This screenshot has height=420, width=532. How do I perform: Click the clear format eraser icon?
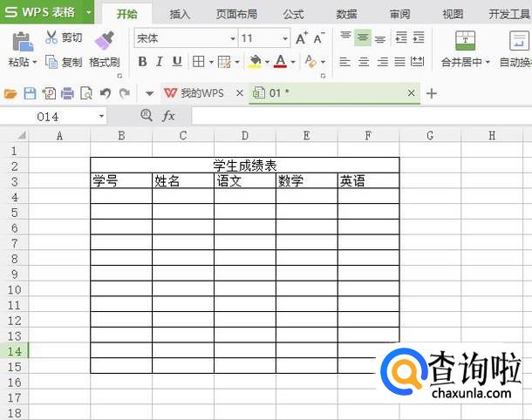click(310, 62)
